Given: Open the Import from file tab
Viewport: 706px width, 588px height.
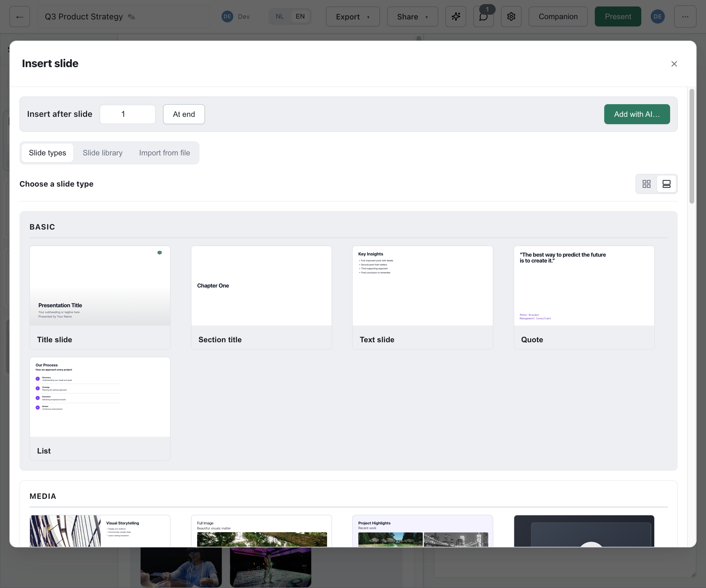Looking at the screenshot, I should [164, 153].
